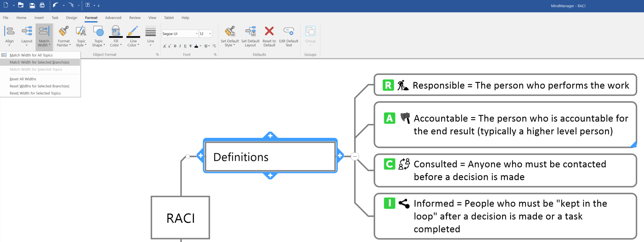
Task: Open the Advanced tab
Action: [113, 18]
